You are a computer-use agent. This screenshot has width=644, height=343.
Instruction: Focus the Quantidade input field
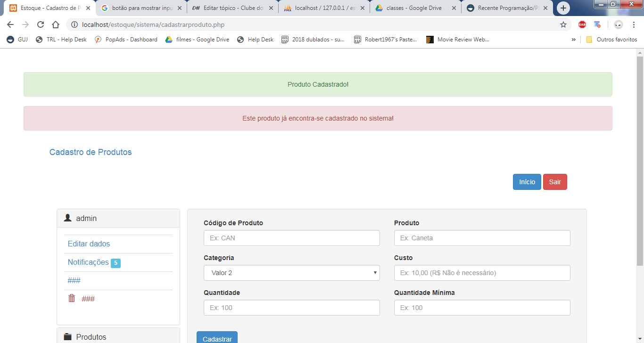[x=292, y=308]
